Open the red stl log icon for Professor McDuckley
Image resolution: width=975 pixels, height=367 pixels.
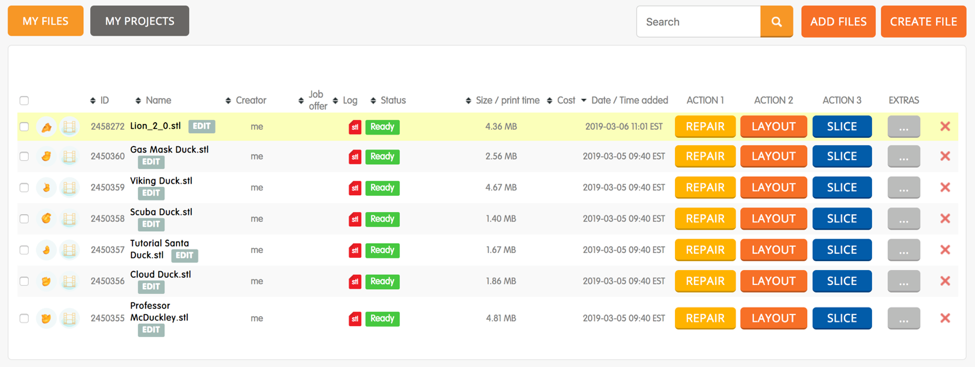pyautogui.click(x=355, y=318)
